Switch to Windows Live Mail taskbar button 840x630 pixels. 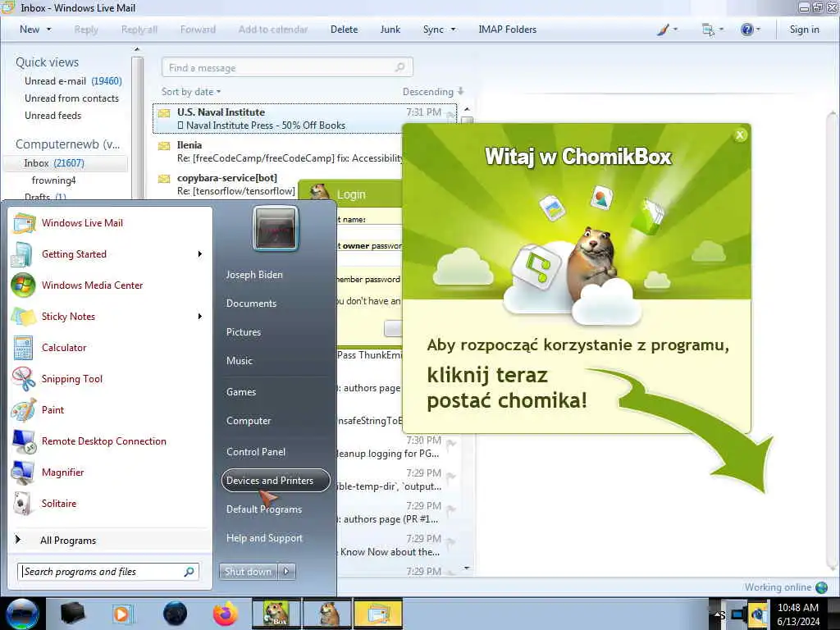click(378, 614)
